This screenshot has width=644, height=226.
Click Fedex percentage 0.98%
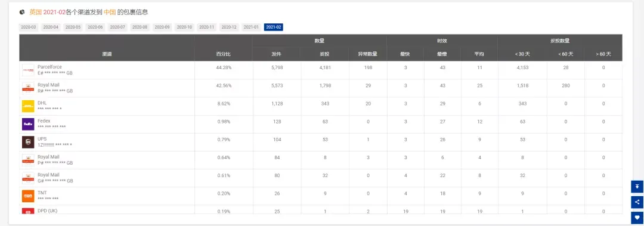[224, 122]
